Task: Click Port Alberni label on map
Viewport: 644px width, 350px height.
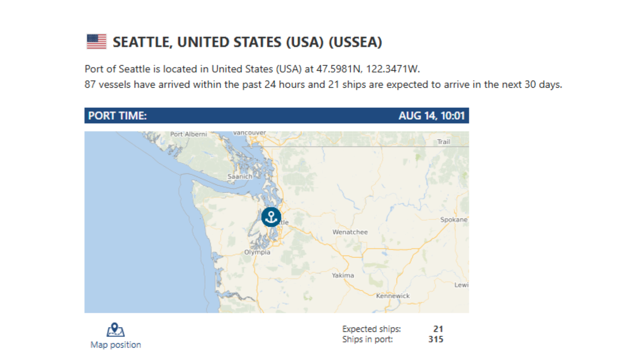Action: point(188,134)
